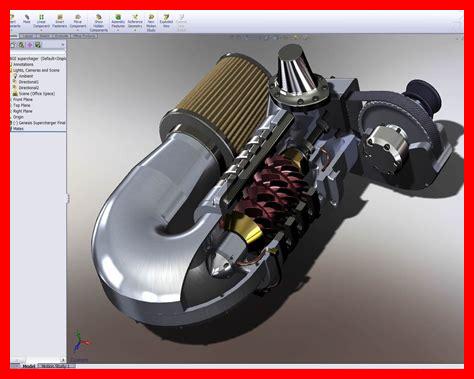
Task: Click the view orientation triad
Action: (x=81, y=341)
